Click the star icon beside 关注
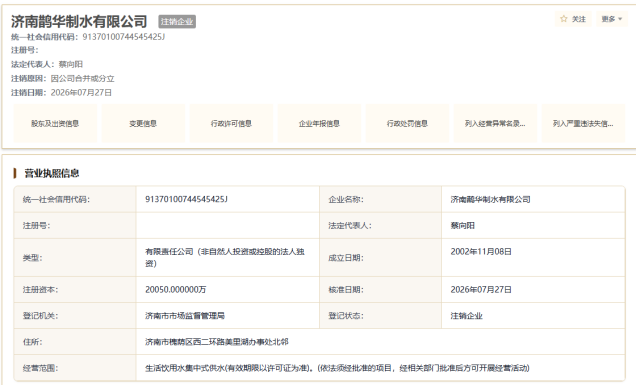637x386 pixels. tap(563, 19)
